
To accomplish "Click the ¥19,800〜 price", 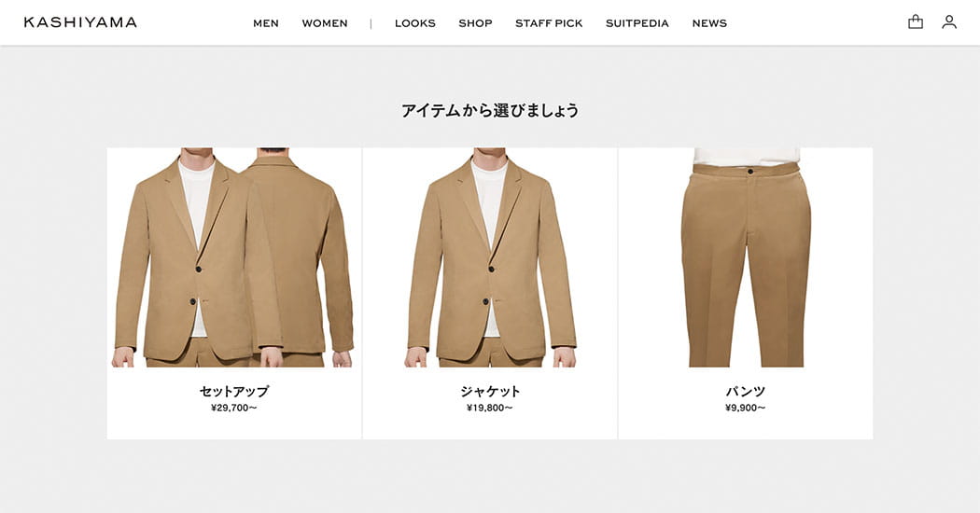I will click(490, 408).
